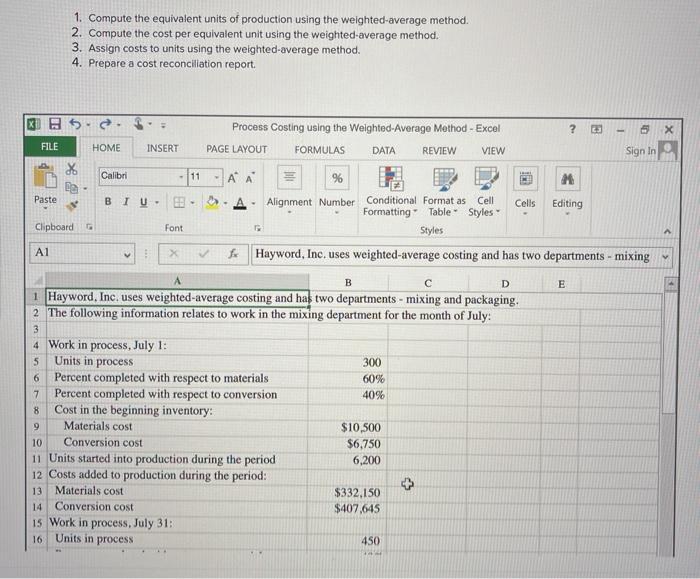Image resolution: width=700 pixels, height=579 pixels.
Task: Open Conditional Formatting menu
Action: (390, 192)
